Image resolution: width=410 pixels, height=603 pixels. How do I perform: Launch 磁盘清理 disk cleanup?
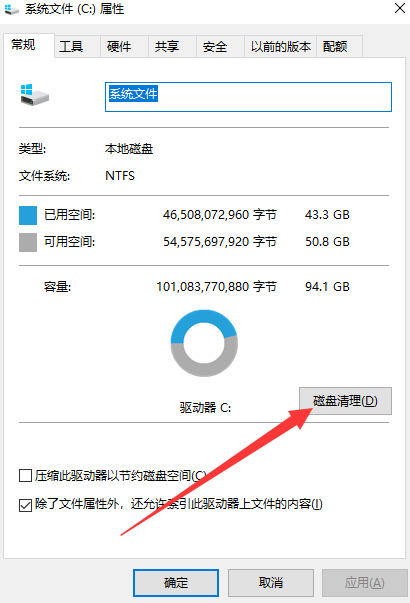click(x=345, y=401)
